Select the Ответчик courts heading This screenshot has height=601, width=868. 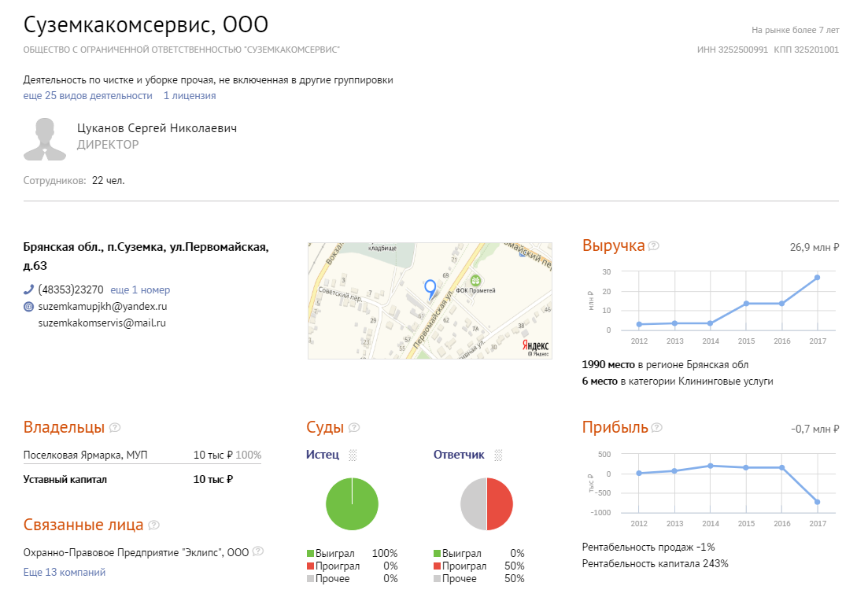[459, 455]
